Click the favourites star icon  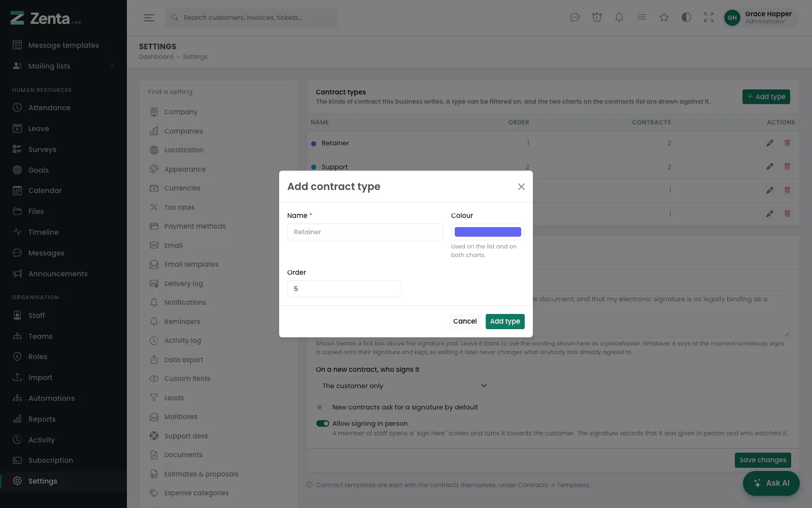pos(664,18)
